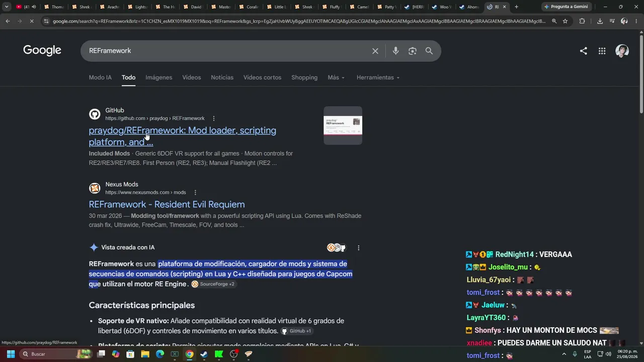Image resolution: width=644 pixels, height=362 pixels.
Task: Switch to the Videos cortos tab
Action: (262, 77)
